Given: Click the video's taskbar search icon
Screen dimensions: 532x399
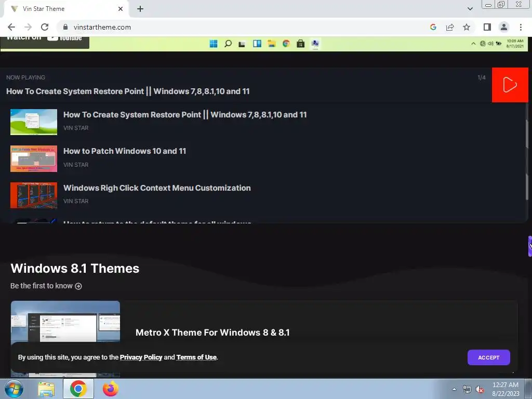Looking at the screenshot, I should (x=228, y=44).
